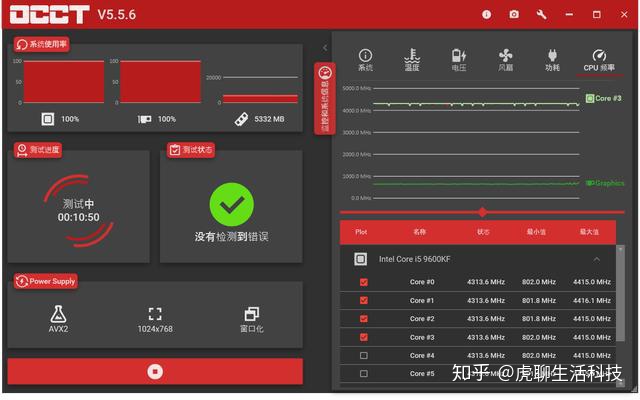Click the Intel Core i5 9600KF CPU icon
Screen dimensions: 640x400
click(x=360, y=259)
